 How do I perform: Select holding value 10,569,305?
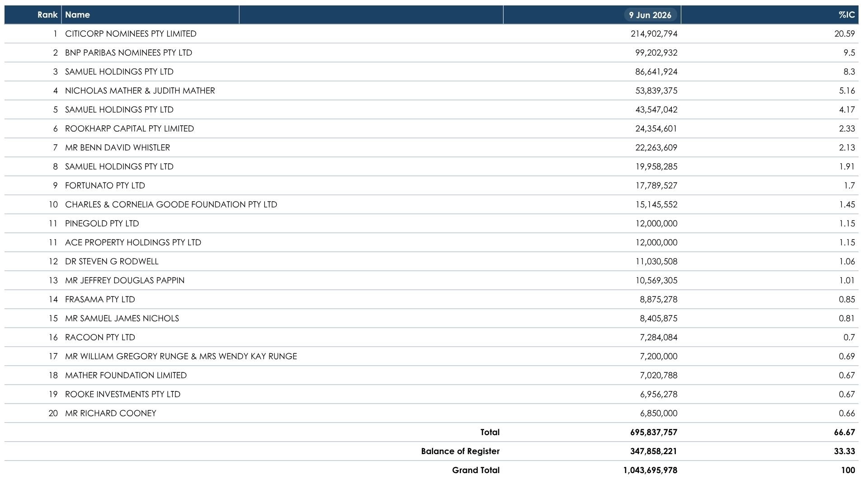click(656, 280)
